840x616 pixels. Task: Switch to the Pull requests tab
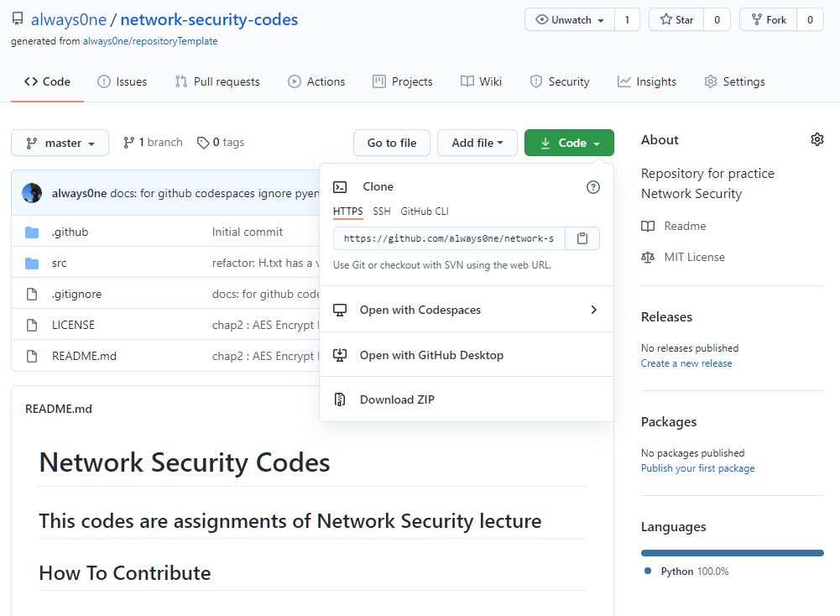point(217,81)
